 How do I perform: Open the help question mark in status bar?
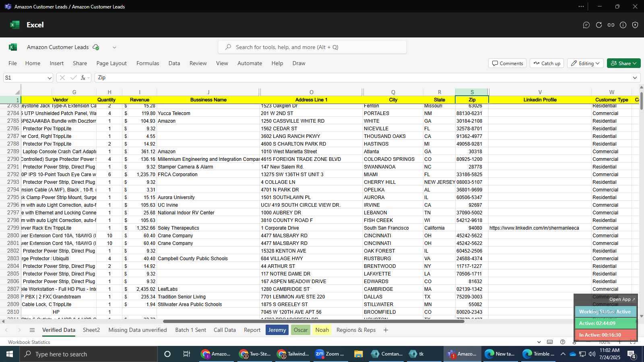[563, 342]
